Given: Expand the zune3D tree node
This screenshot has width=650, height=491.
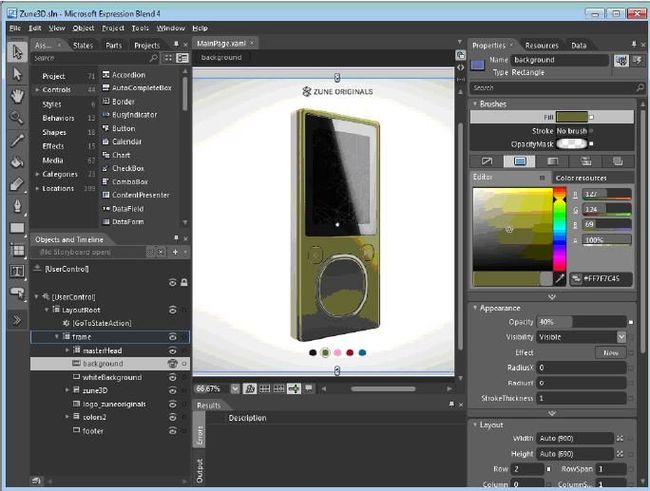Looking at the screenshot, I should pos(67,390).
